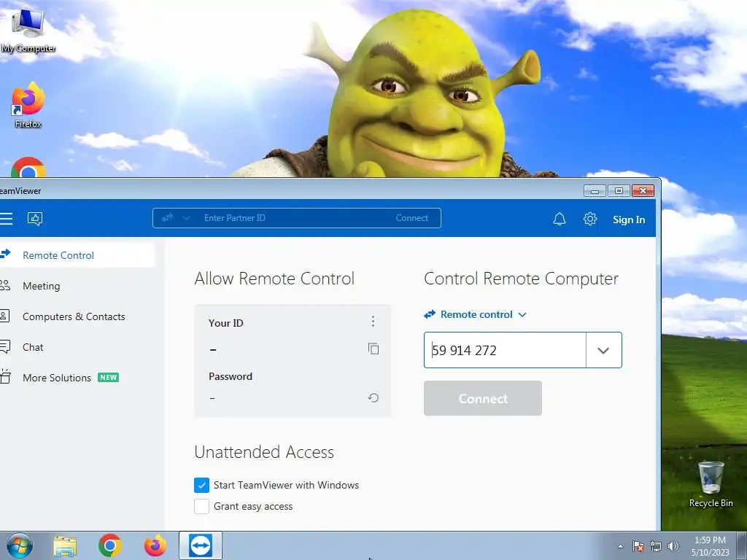
Task: Expand the Remote control mode dropdown
Action: pyautogui.click(x=476, y=314)
